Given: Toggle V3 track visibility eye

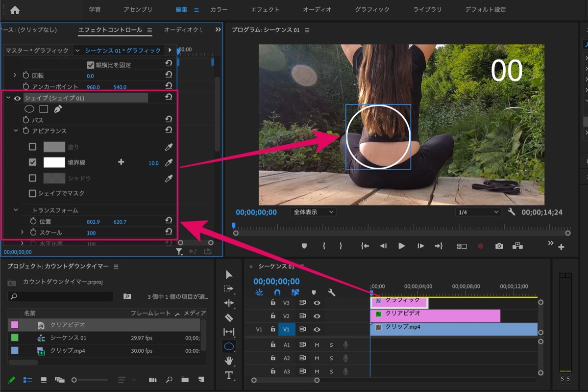Looking at the screenshot, I should pos(317,303).
